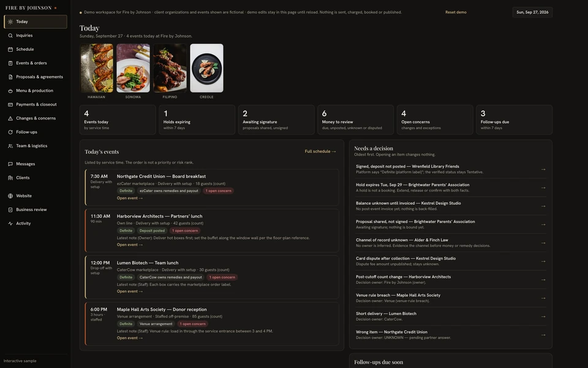The image size is (588, 368).
Task: Click Venue arrangement badge on Maple Hall
Action: (156, 324)
